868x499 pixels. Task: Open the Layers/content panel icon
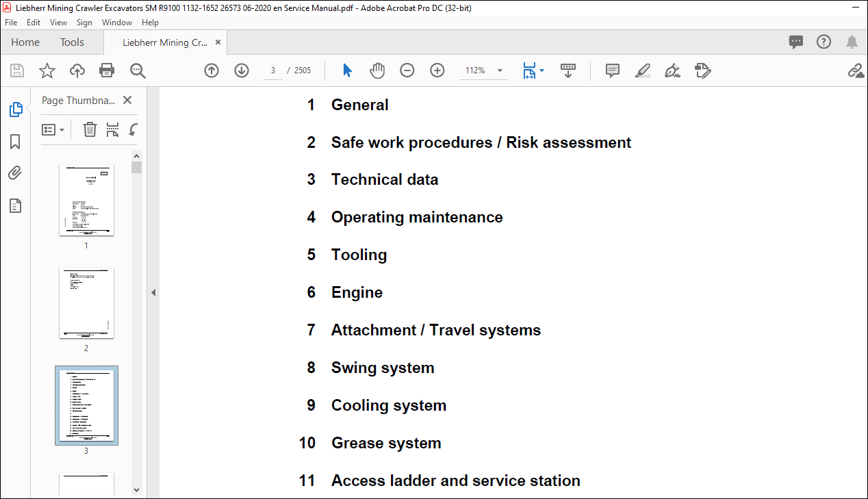15,205
